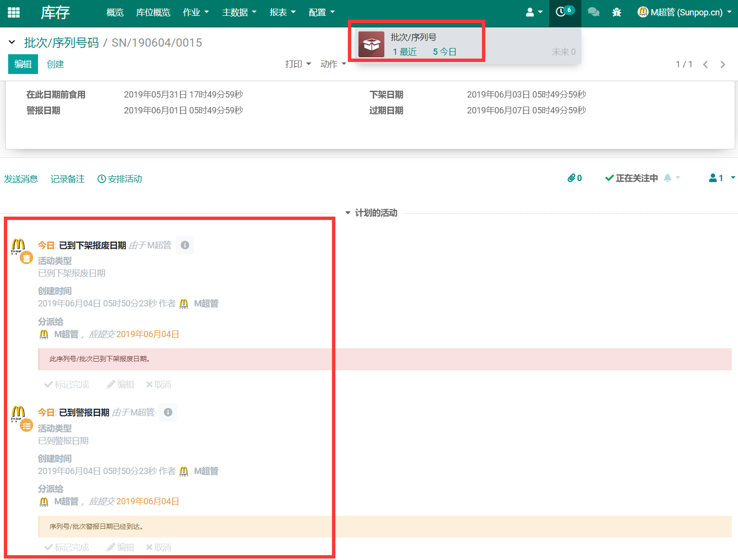Collapse the 计划的活动 section
738x560 pixels.
371,213
